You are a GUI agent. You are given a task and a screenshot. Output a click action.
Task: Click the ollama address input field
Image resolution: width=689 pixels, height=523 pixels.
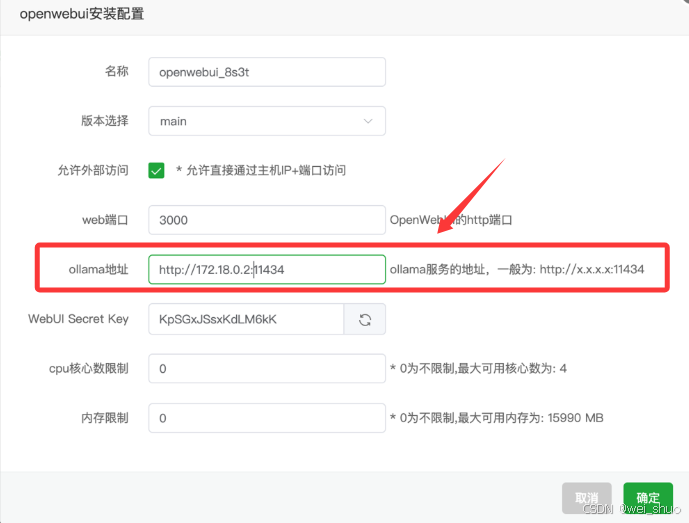tap(267, 269)
